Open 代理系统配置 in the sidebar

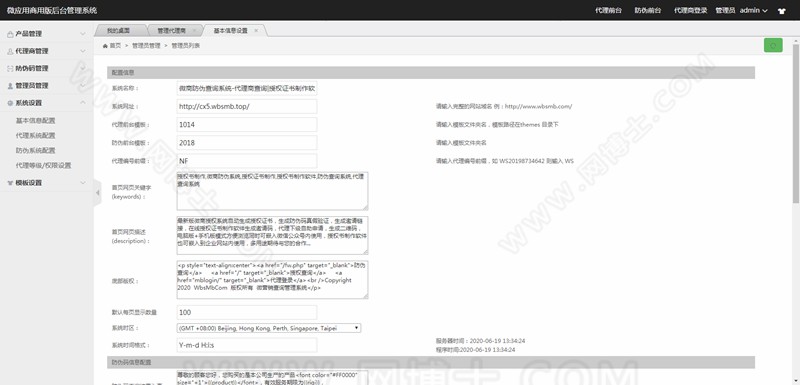coord(35,136)
